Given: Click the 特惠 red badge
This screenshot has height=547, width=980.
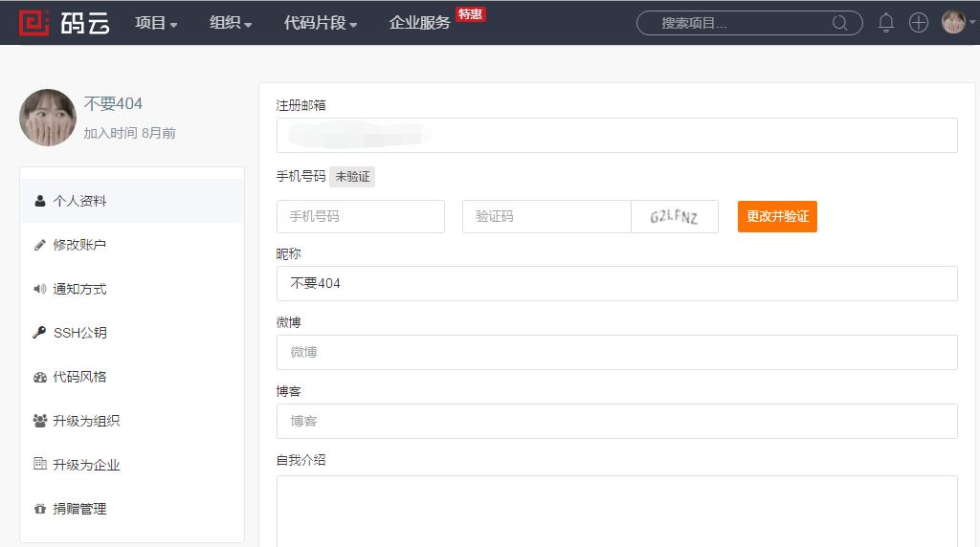Looking at the screenshot, I should pyautogui.click(x=471, y=14).
